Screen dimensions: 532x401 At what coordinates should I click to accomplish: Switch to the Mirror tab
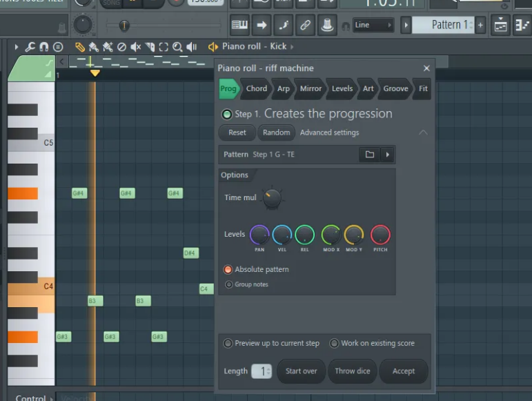pos(311,88)
